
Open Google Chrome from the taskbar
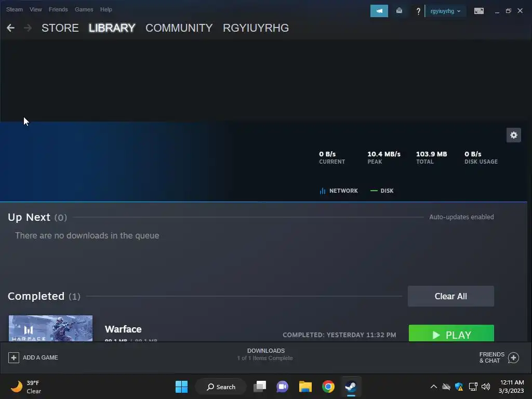tap(328, 387)
